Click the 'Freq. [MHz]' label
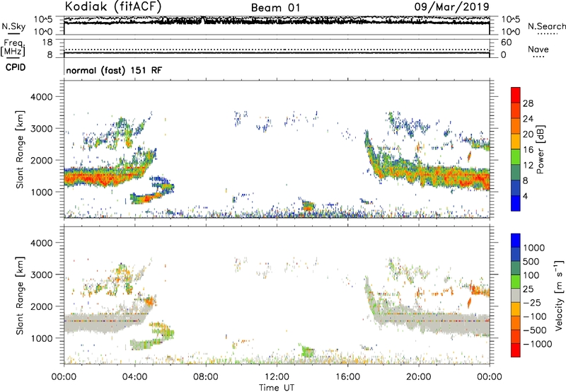Viewport: 566px width, 392px height. point(13,48)
